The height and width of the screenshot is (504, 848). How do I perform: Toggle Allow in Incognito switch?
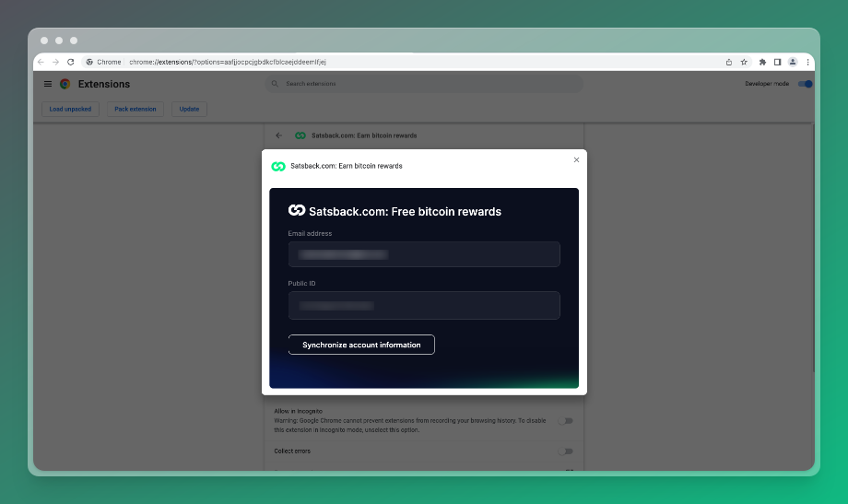click(566, 421)
